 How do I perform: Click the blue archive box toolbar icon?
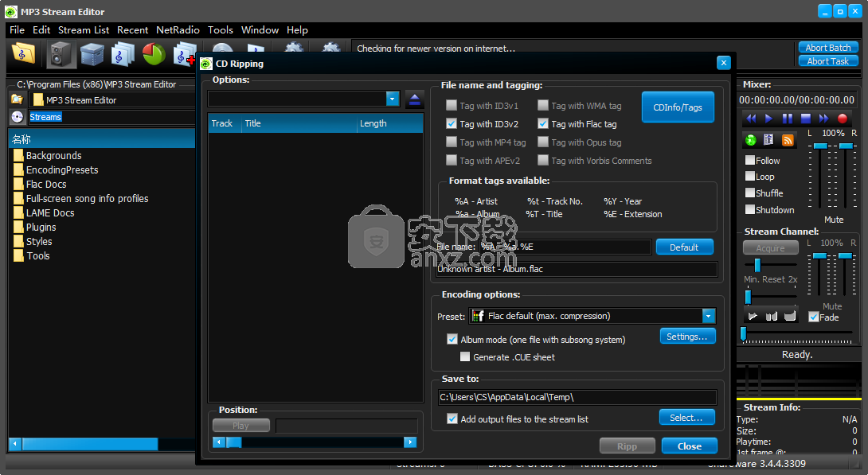click(x=92, y=54)
